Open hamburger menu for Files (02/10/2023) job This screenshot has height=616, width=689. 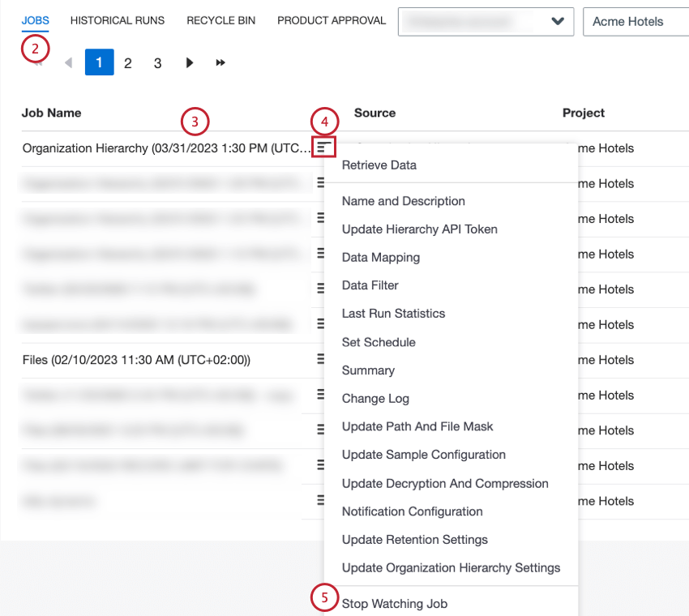(321, 359)
